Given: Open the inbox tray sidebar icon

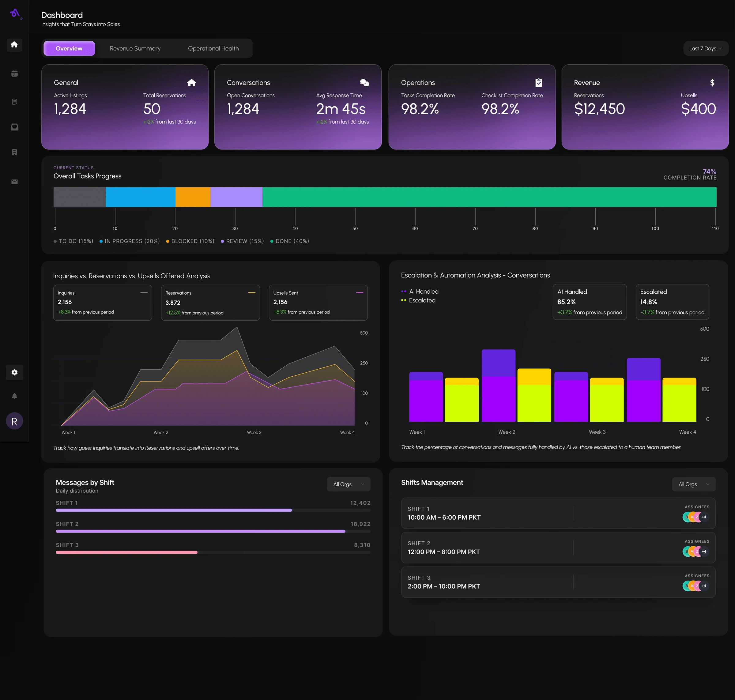Looking at the screenshot, I should pyautogui.click(x=14, y=127).
